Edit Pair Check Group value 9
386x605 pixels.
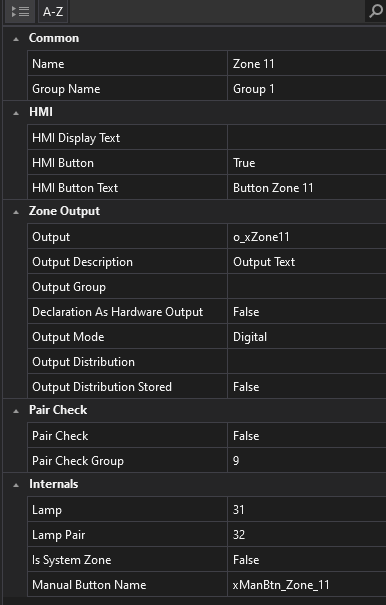[307, 461]
